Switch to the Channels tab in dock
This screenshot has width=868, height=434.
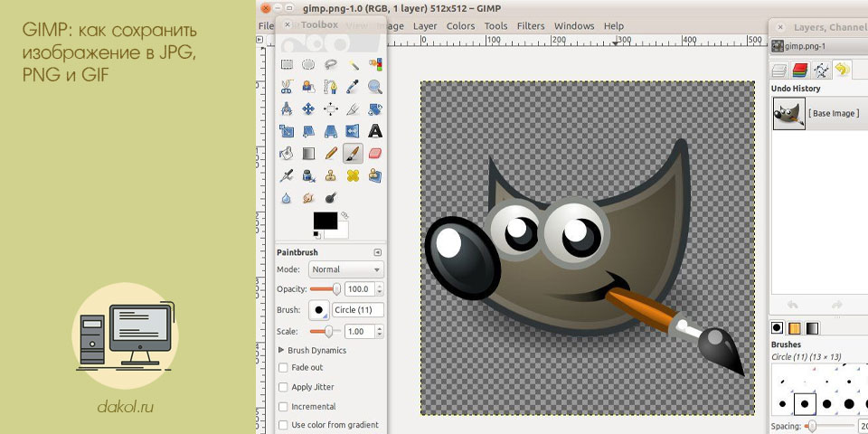point(800,71)
